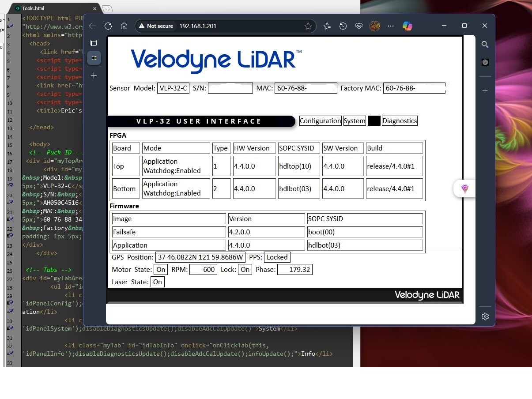Open the user profile avatar

point(375,26)
